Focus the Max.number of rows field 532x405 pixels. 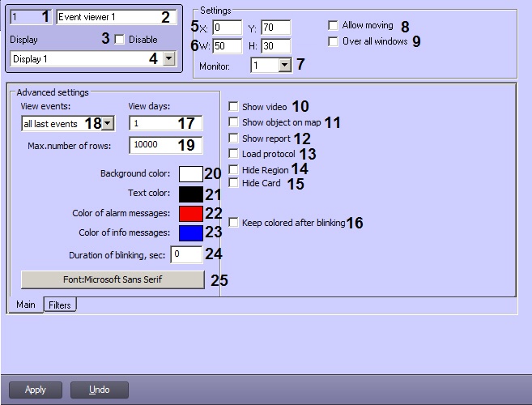point(164,145)
